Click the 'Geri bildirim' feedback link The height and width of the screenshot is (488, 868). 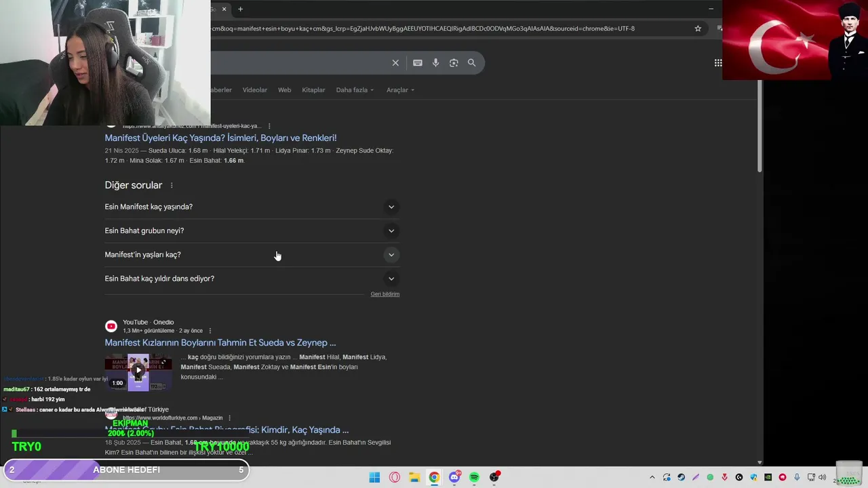385,294
